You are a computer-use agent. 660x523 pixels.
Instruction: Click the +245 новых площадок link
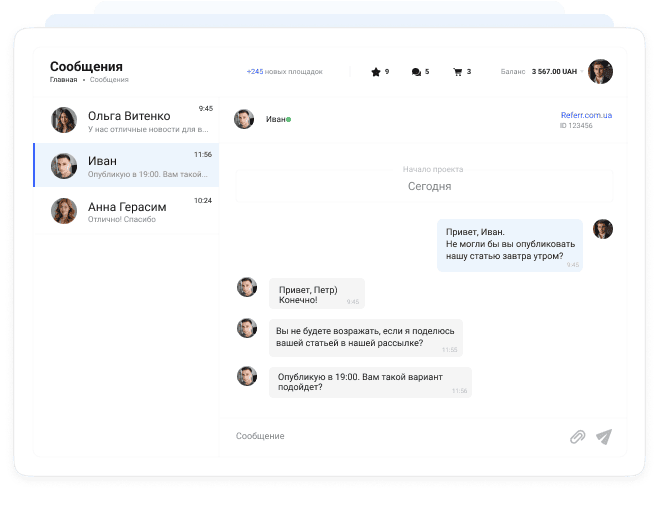point(285,72)
